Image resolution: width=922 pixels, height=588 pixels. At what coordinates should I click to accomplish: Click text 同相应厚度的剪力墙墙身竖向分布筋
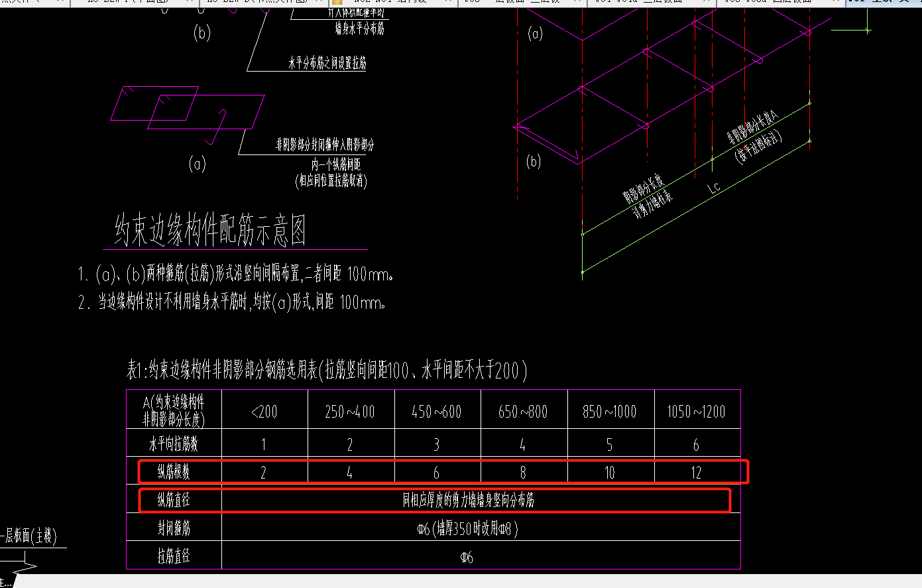[x=469, y=500]
